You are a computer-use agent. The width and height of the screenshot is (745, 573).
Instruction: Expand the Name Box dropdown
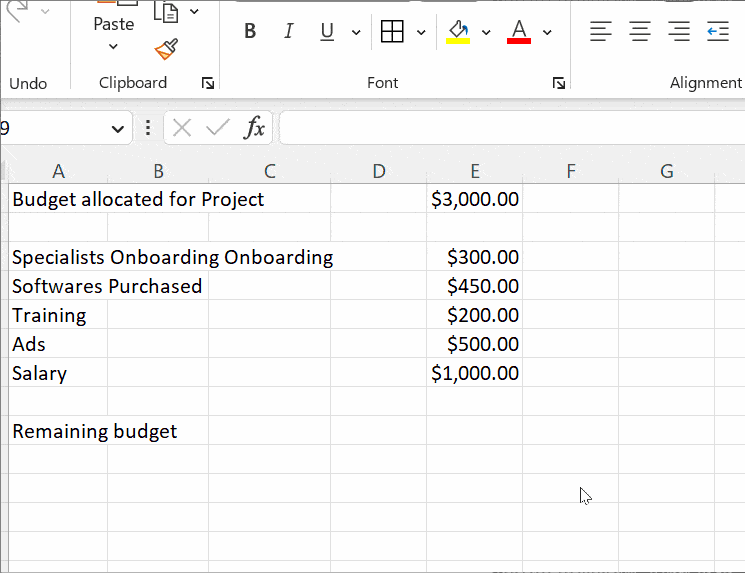[118, 128]
